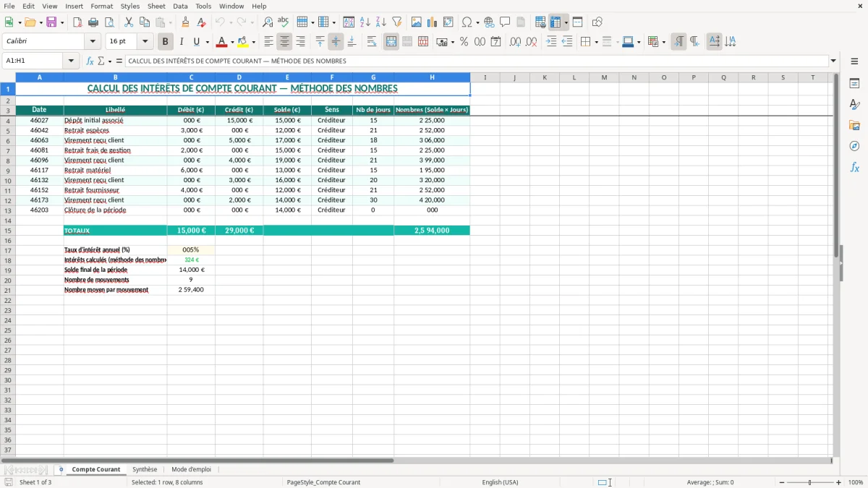Screen dimensions: 868x488
Task: Open the Sheet menu
Action: 156,6
